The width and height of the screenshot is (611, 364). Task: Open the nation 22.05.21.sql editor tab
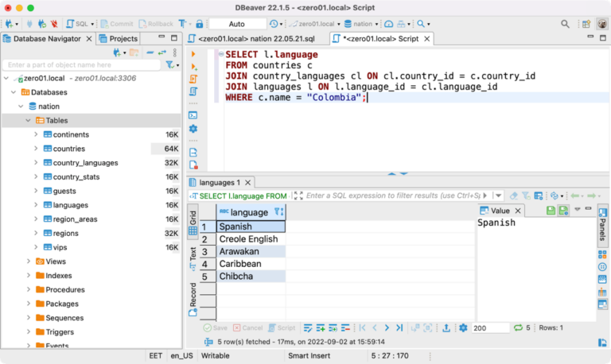click(255, 38)
